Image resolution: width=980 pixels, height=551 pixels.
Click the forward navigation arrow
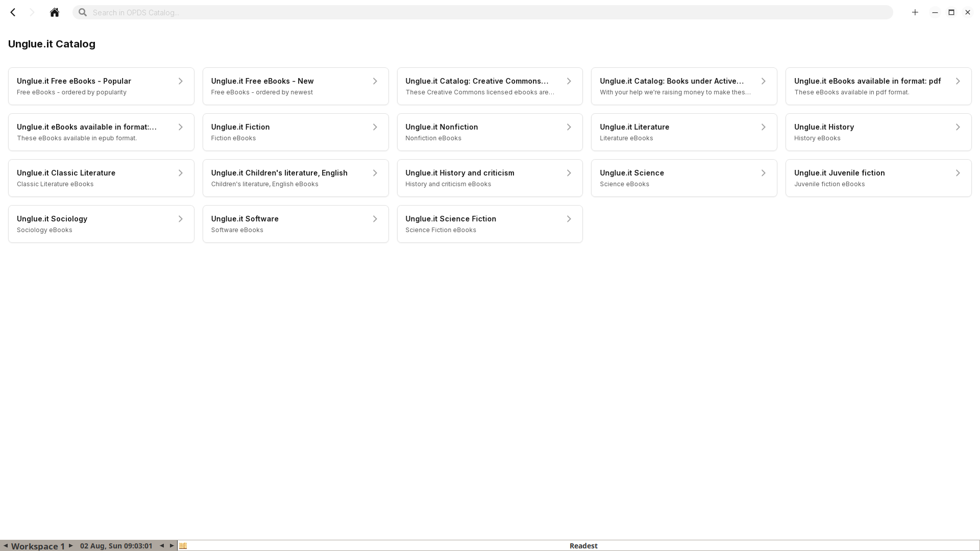point(32,12)
